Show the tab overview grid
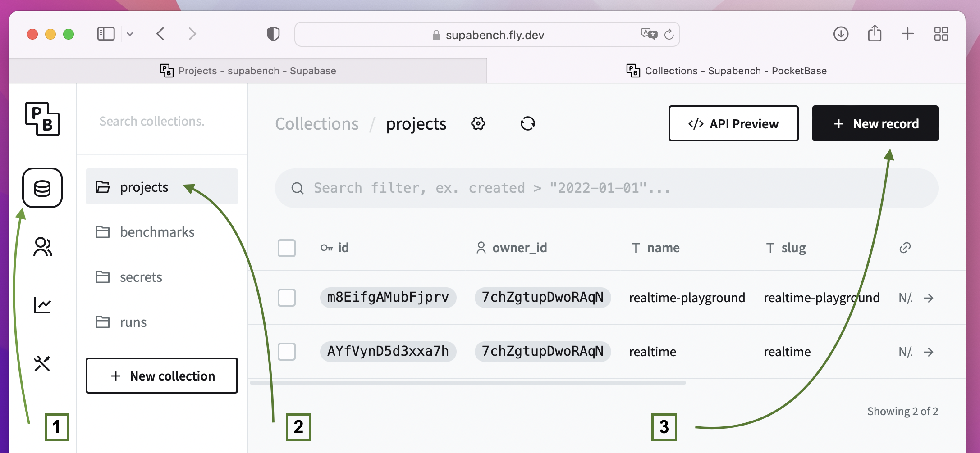Screen dimensions: 980x453 coord(941,34)
